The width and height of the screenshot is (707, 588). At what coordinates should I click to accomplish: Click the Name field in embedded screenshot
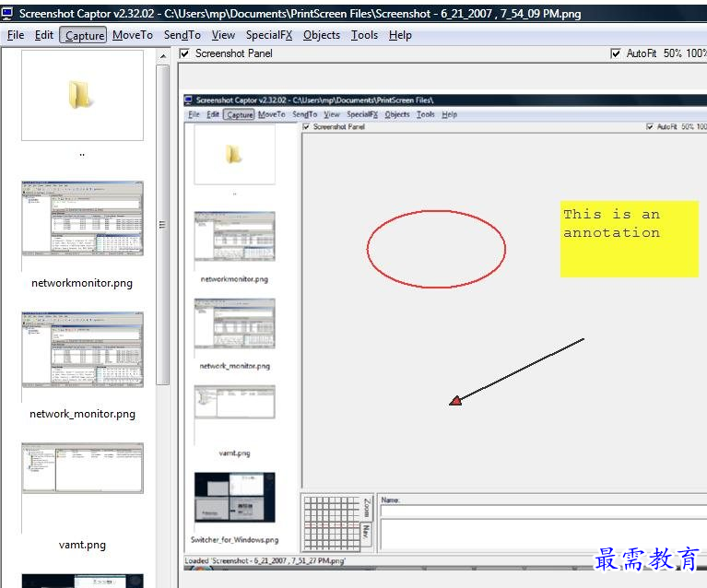tap(543, 511)
